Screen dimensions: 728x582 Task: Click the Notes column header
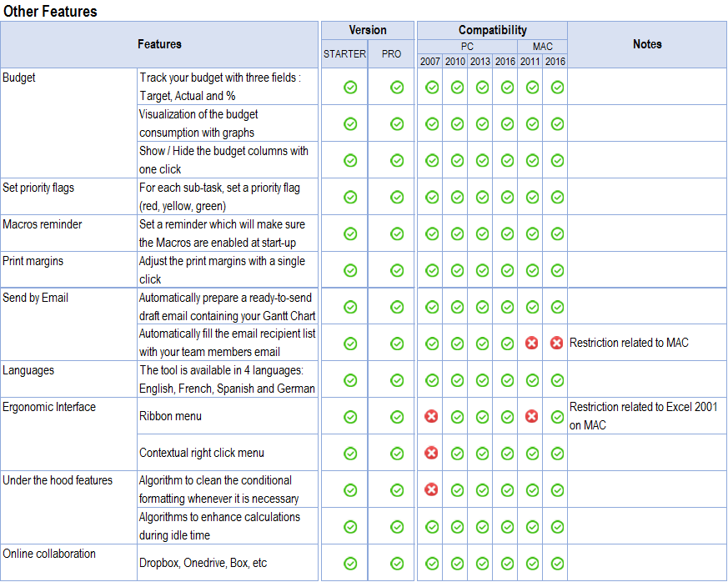[647, 44]
